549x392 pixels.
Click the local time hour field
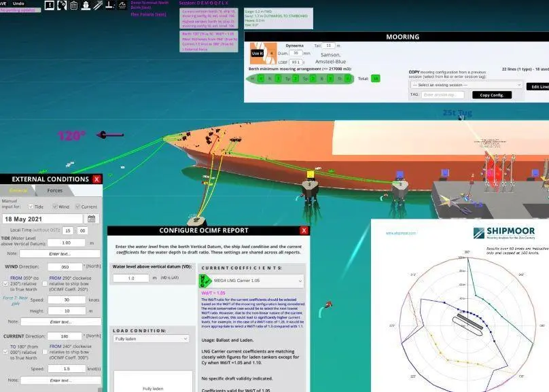pos(68,231)
